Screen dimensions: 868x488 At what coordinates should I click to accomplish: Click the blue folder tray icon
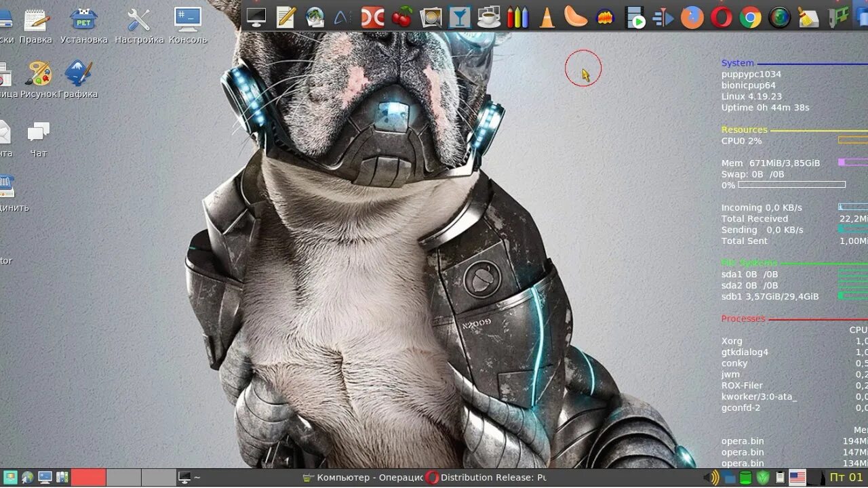point(730,479)
